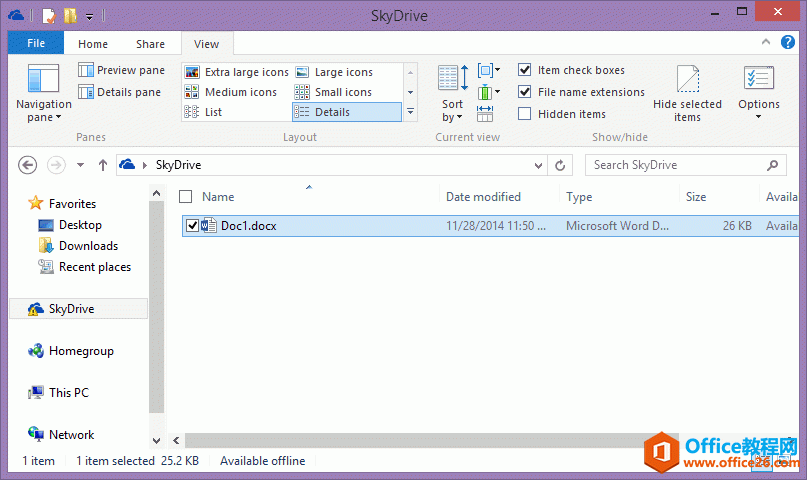Sort by the Size column header
Screen dimensions: 807x480
[696, 197]
